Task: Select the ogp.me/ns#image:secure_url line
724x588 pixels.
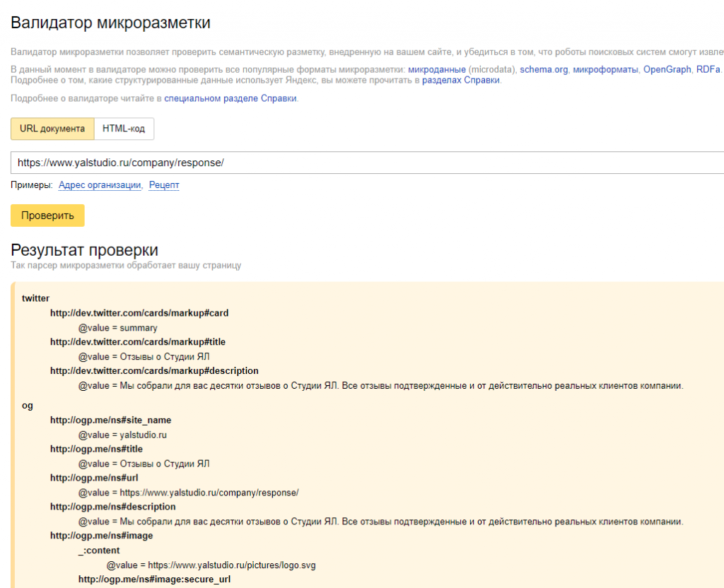Action: point(155,580)
